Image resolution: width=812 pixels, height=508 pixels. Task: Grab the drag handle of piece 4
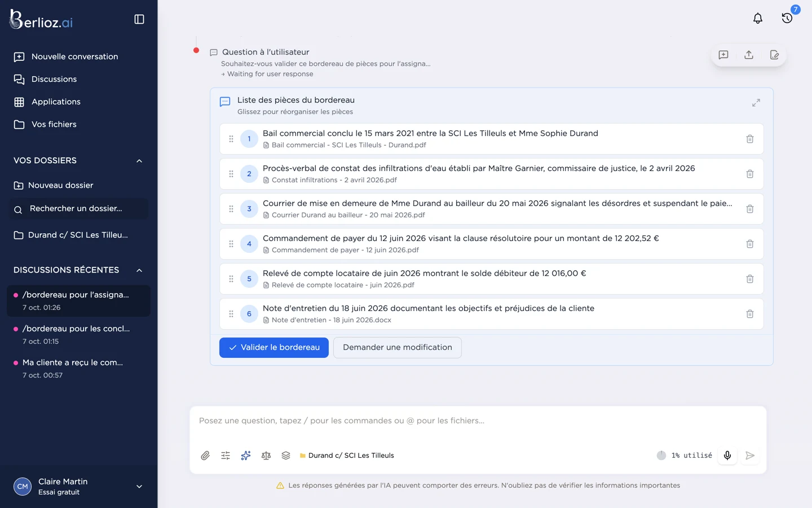coord(231,244)
